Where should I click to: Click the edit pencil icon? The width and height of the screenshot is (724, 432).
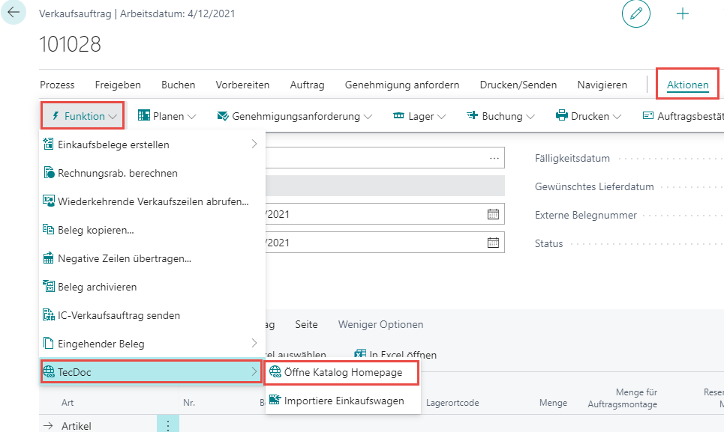click(636, 14)
